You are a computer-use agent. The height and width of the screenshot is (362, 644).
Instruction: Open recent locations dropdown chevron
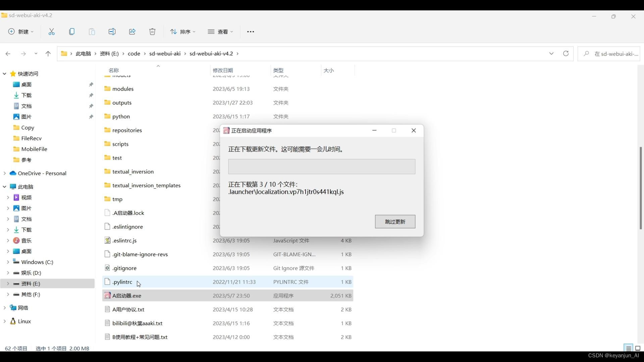tap(36, 54)
